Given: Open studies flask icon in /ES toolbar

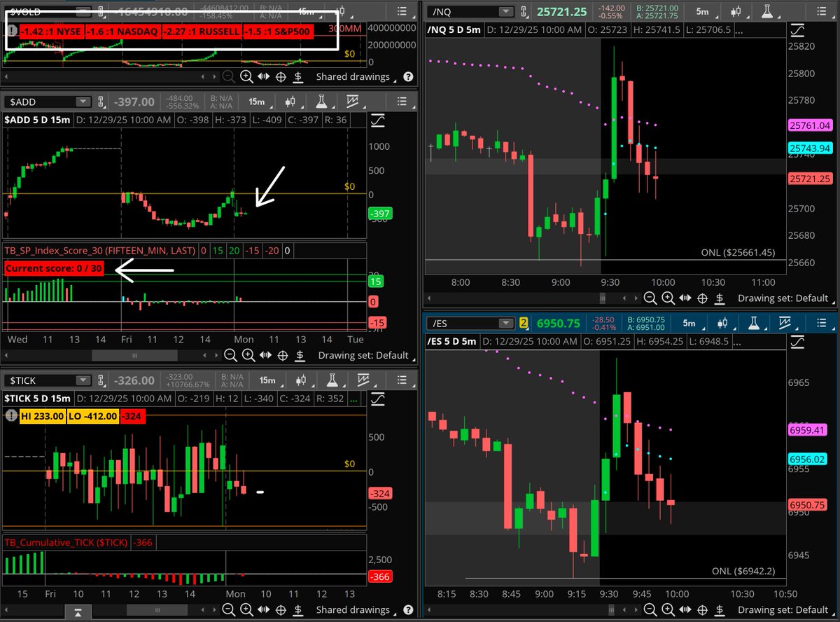Looking at the screenshot, I should click(x=752, y=323).
